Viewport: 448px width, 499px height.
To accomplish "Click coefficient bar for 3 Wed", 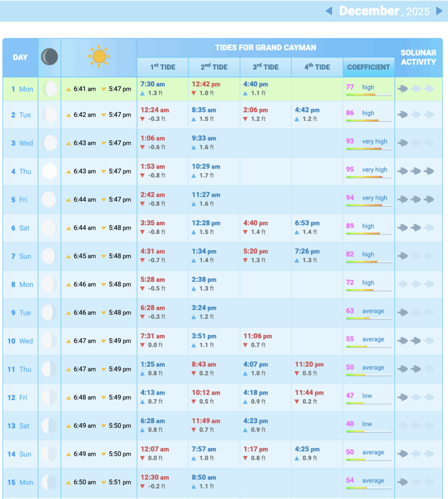I will tap(369, 149).
